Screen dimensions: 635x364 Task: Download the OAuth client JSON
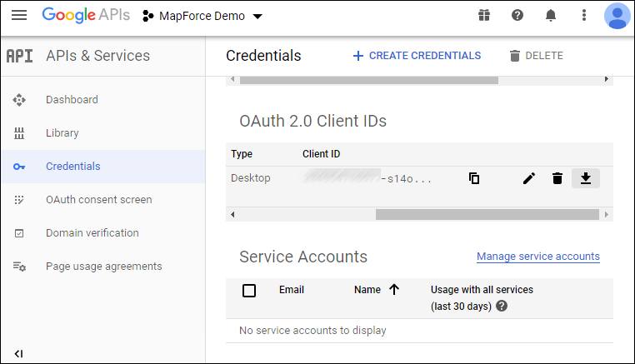click(x=586, y=178)
